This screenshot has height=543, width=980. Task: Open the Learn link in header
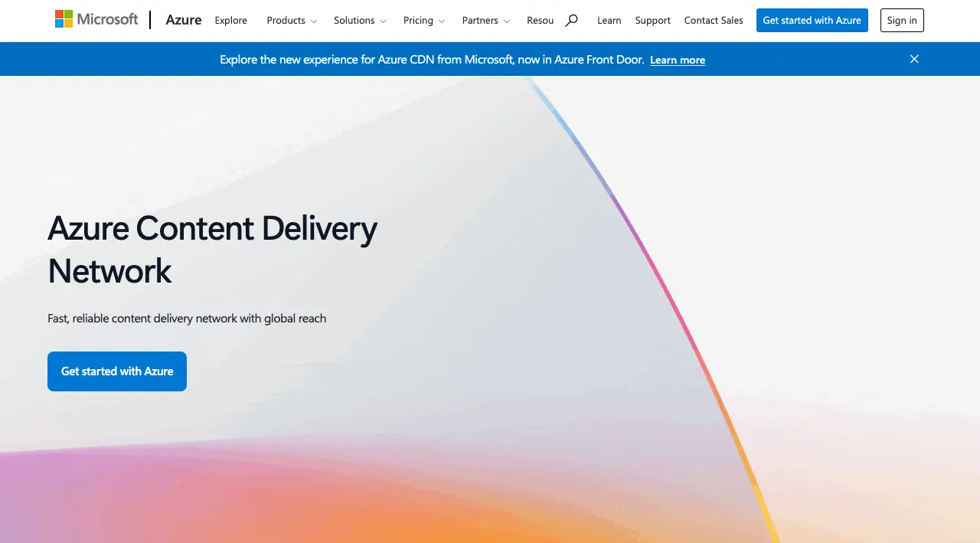pos(609,21)
